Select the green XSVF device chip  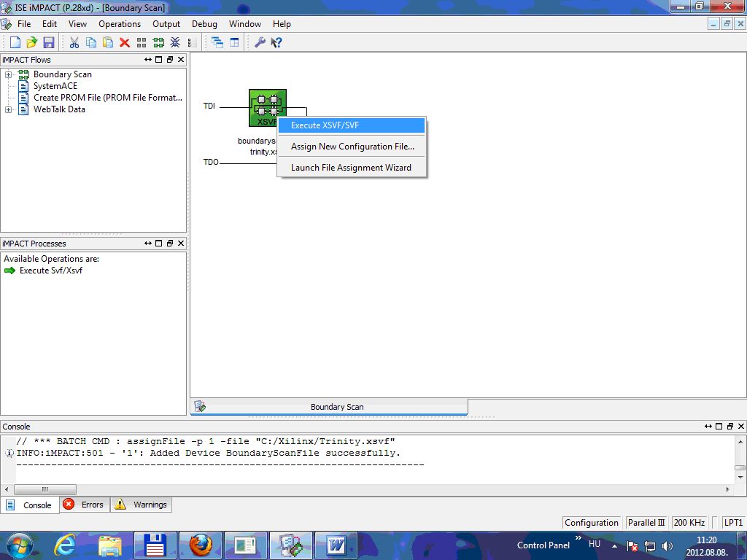tap(267, 108)
